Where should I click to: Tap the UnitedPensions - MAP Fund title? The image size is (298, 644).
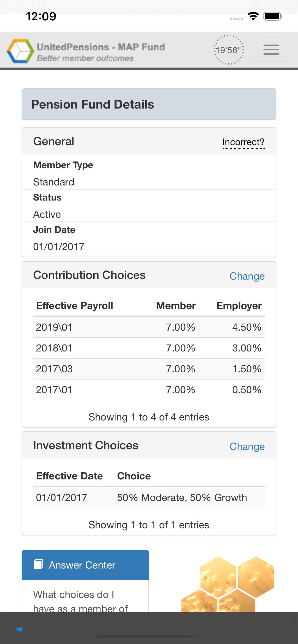click(101, 47)
